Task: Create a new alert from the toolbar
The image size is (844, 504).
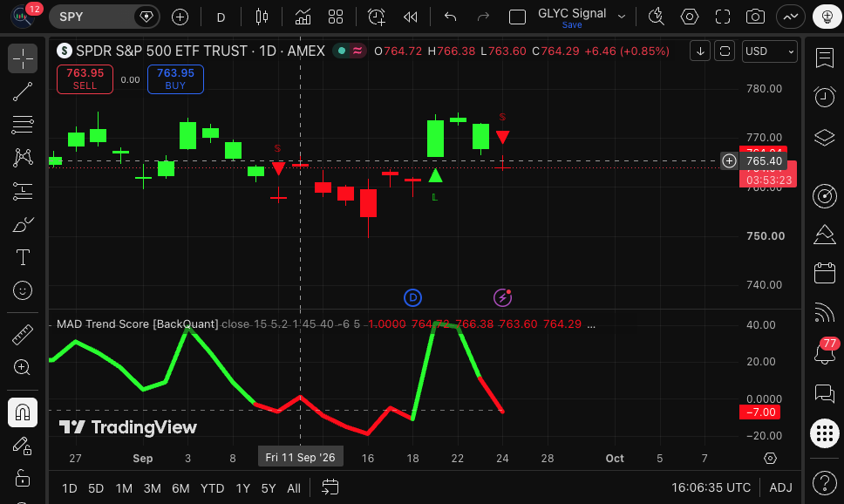Action: 377,17
